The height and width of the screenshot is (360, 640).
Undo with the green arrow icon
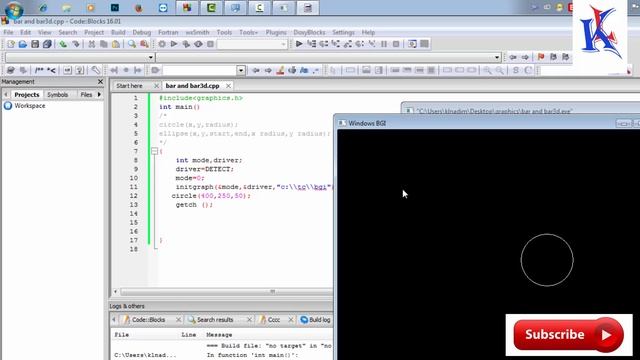point(63,44)
